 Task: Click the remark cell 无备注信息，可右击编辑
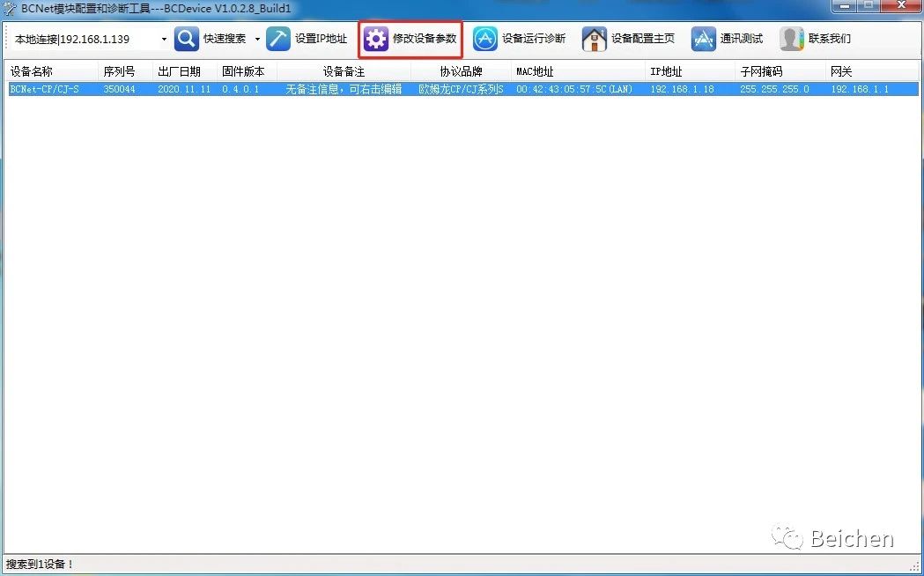pos(344,90)
